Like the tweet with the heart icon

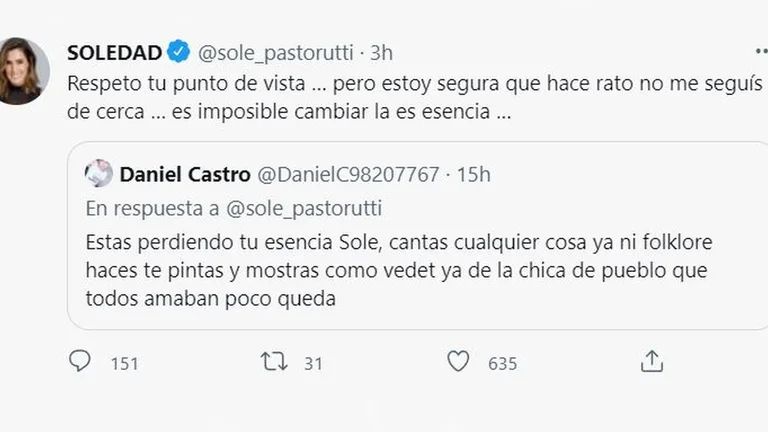coord(458,361)
